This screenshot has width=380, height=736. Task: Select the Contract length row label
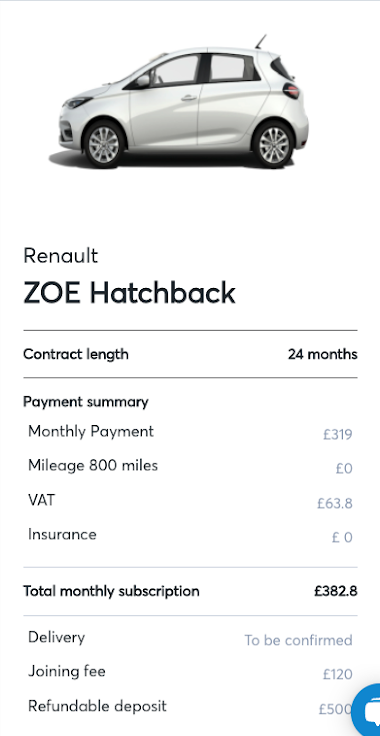pos(76,354)
